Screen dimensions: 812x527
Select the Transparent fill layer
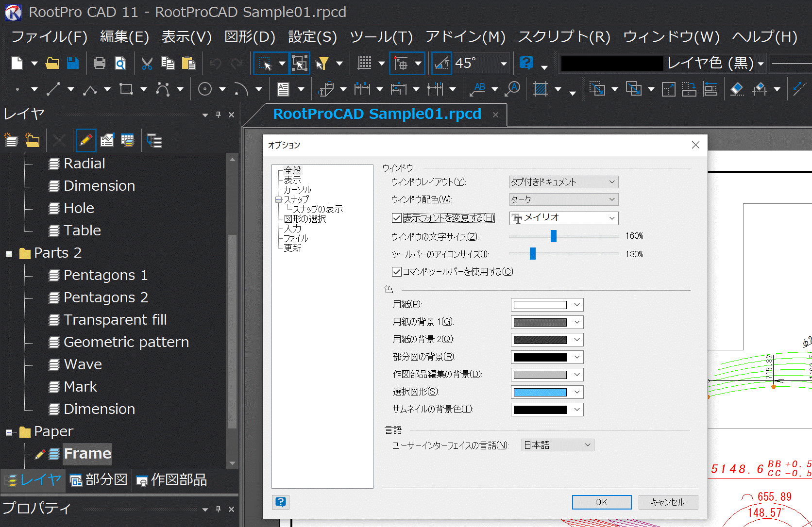[115, 320]
